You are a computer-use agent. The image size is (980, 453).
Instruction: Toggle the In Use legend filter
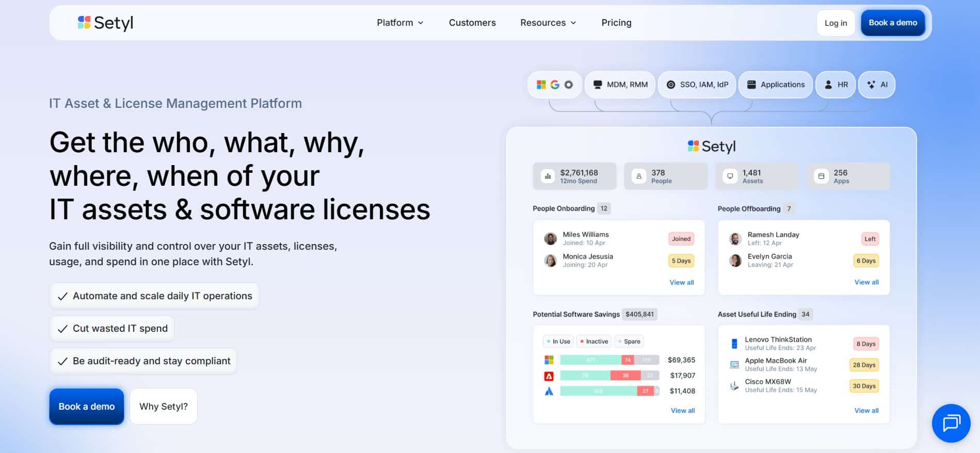pos(558,342)
